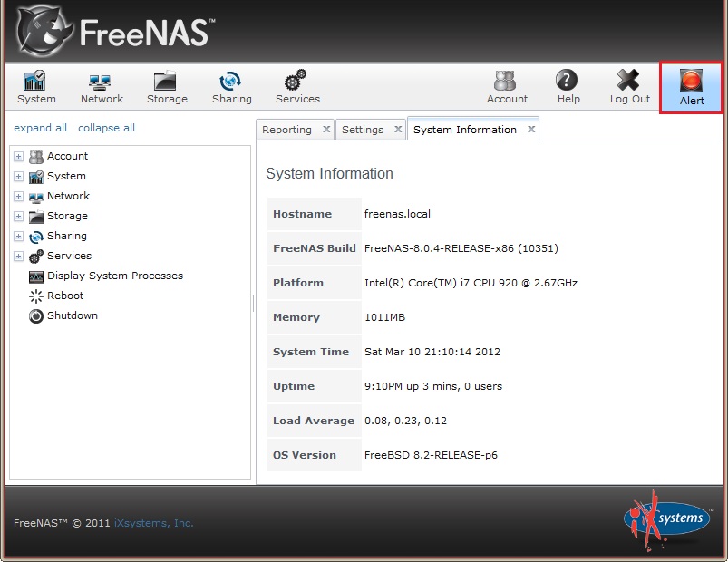Click the red Alert light icon

tap(692, 81)
